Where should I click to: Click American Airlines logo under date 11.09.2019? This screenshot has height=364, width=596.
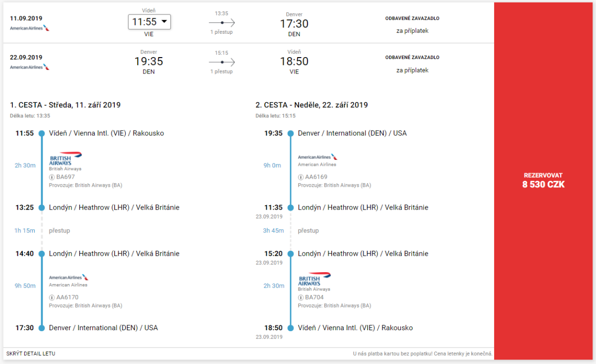[30, 28]
